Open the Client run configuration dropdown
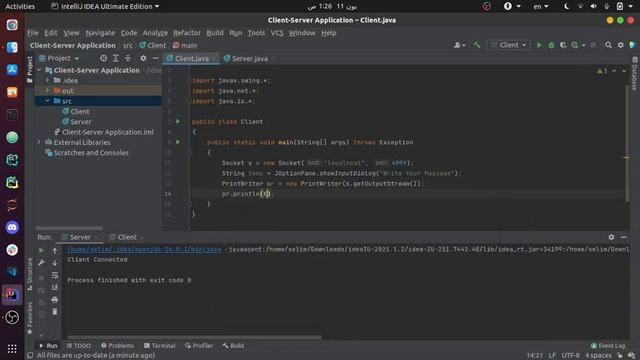Image resolution: width=640 pixels, height=360 pixels. tap(509, 45)
